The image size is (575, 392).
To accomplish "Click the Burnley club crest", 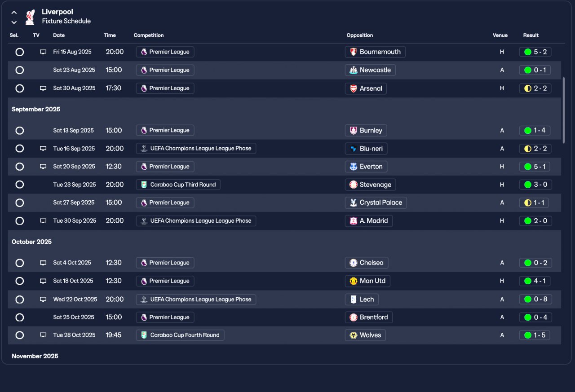I will click(x=354, y=131).
